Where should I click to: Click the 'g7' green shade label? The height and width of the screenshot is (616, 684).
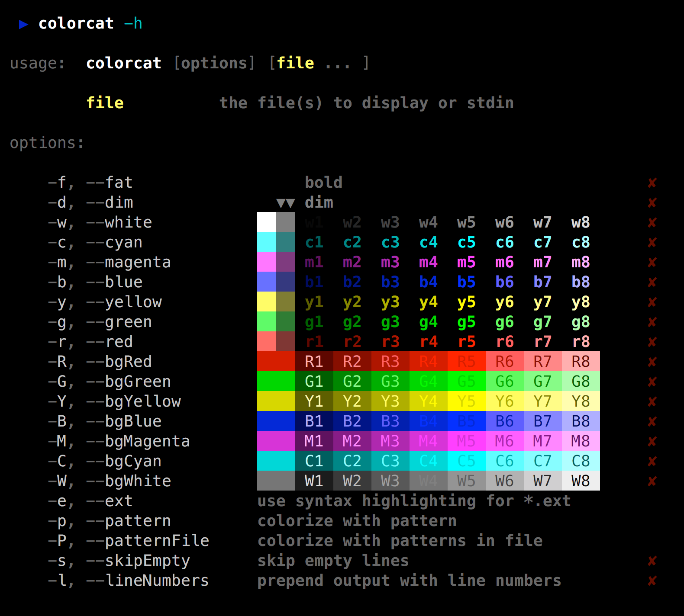coord(542,322)
